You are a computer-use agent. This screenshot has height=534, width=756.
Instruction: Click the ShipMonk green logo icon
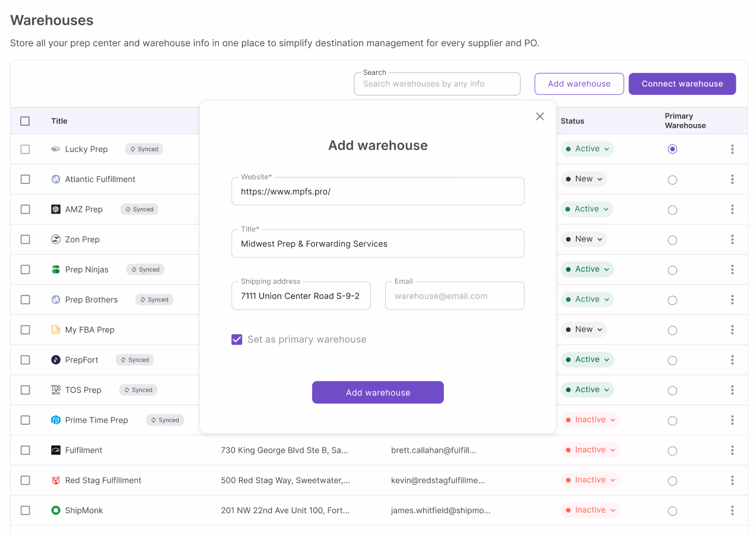56,510
